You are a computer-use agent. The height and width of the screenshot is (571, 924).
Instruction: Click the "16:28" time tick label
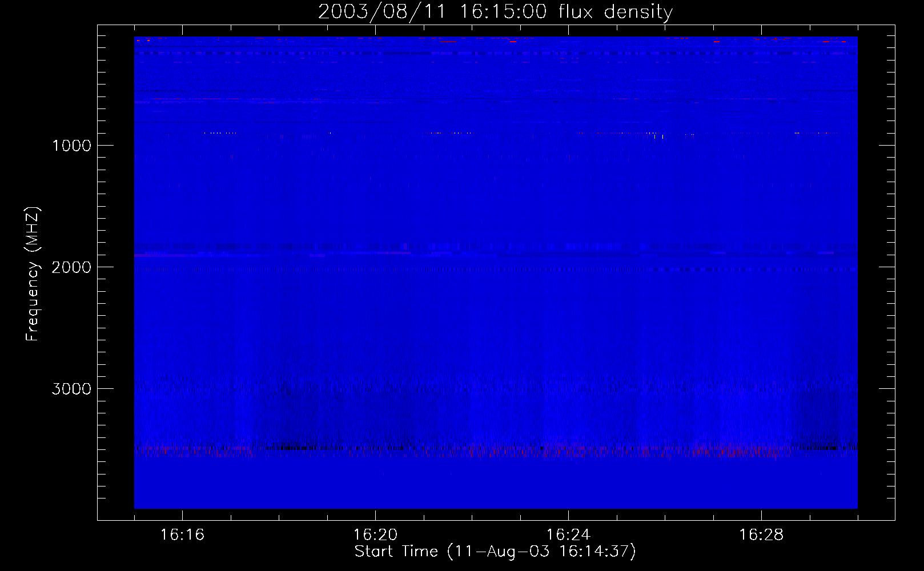click(x=761, y=535)
